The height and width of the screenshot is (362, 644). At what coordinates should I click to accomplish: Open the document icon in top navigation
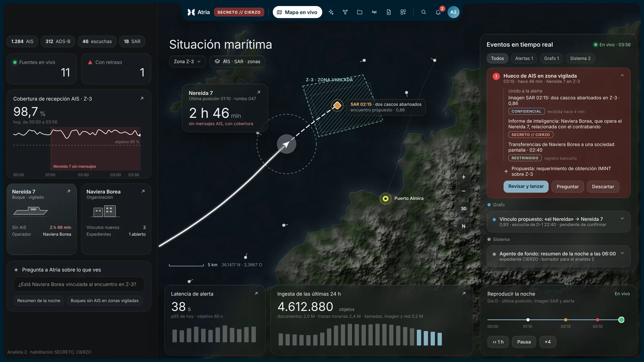[x=388, y=12]
